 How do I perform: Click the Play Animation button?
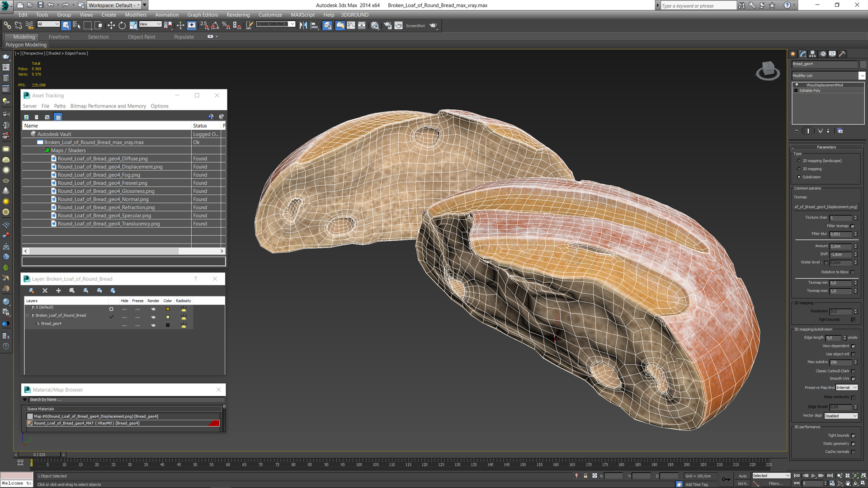pyautogui.click(x=813, y=476)
